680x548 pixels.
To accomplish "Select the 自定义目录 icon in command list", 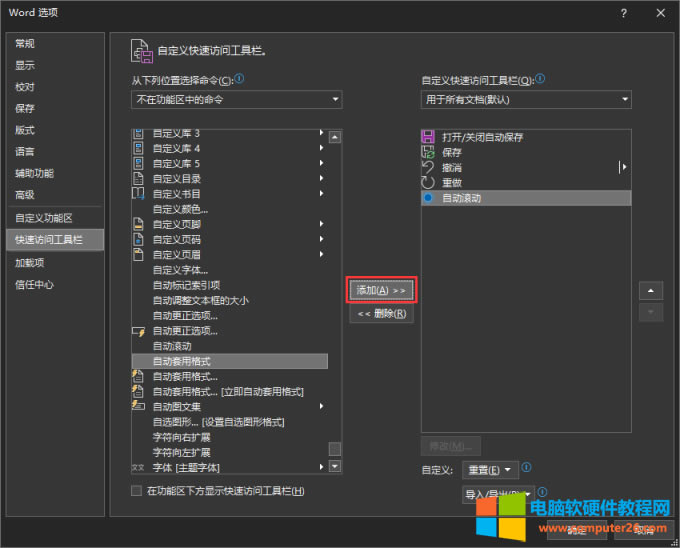I will coord(139,178).
